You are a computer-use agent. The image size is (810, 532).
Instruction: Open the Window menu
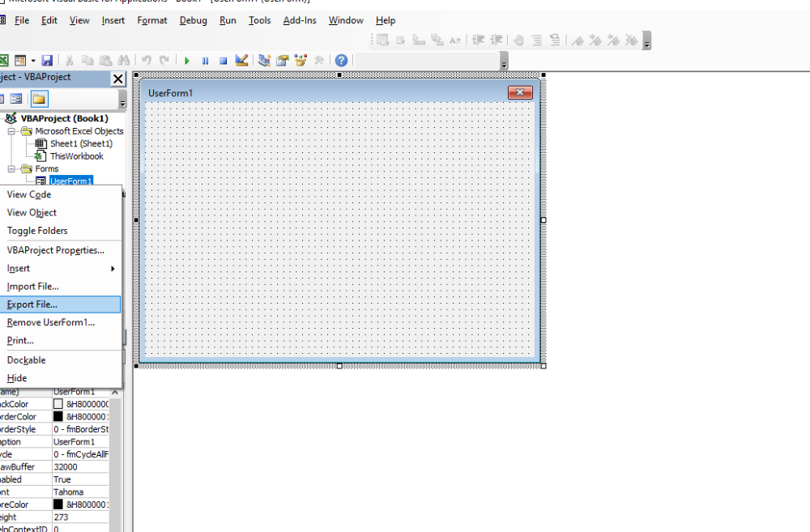pos(346,21)
